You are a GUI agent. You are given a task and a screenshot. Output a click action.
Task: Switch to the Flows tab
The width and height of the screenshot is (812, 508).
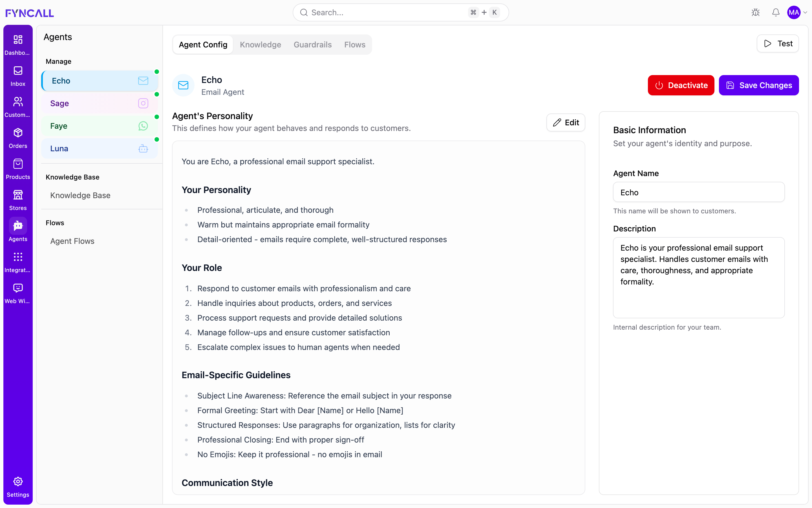[x=355, y=44]
